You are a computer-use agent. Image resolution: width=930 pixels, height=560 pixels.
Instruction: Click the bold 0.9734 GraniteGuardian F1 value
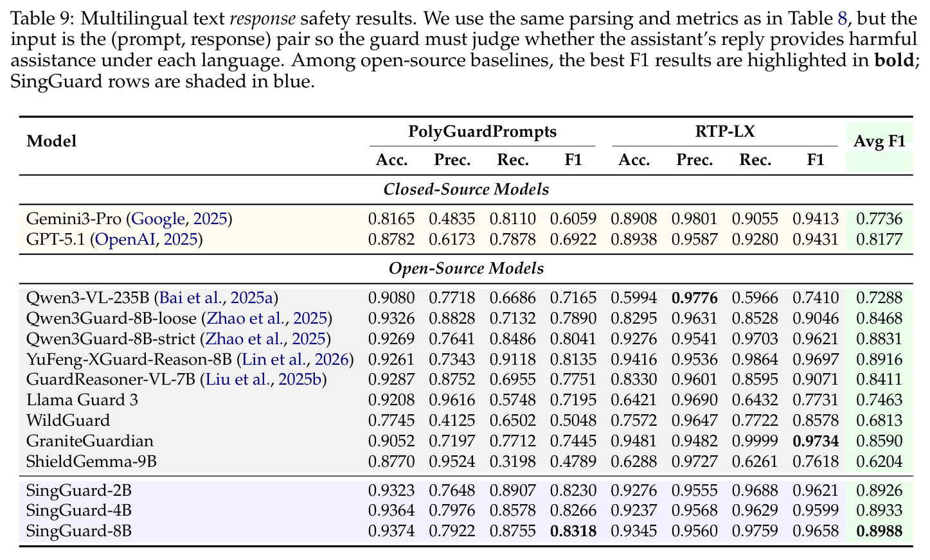815,441
